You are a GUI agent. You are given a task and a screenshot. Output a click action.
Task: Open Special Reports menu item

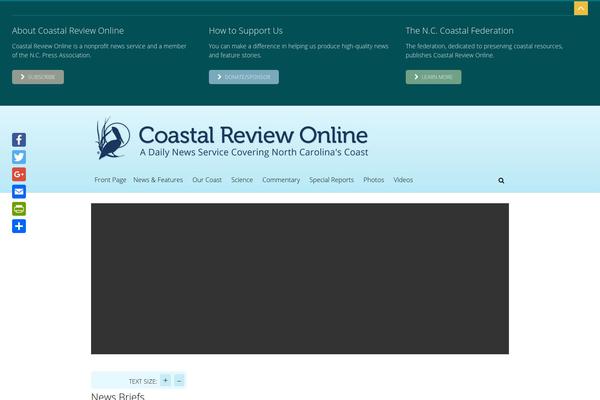[x=331, y=180]
